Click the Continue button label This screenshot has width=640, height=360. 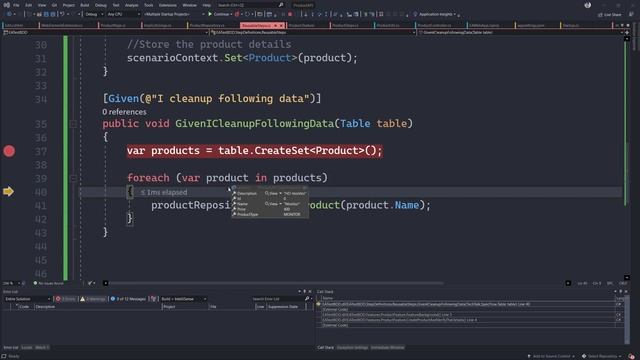pyautogui.click(x=222, y=14)
